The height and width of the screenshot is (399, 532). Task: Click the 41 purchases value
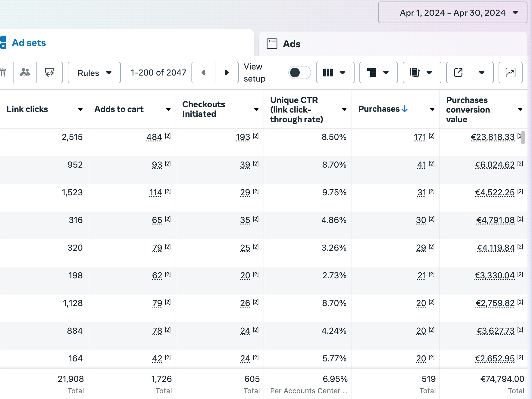[422, 165]
